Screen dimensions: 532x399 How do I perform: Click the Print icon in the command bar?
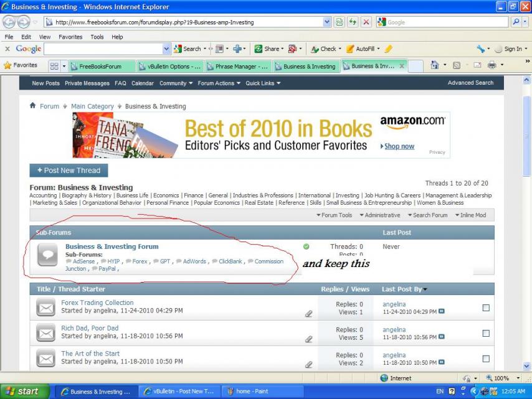click(492, 65)
